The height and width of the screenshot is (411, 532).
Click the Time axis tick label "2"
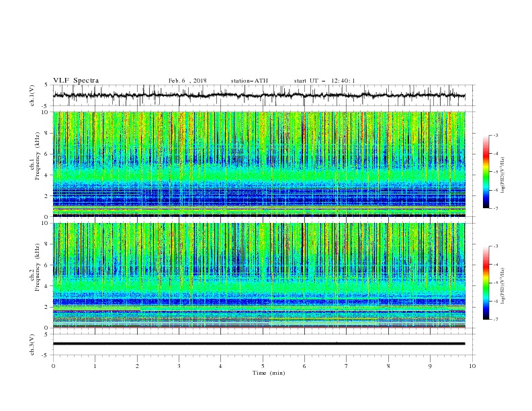click(137, 366)
